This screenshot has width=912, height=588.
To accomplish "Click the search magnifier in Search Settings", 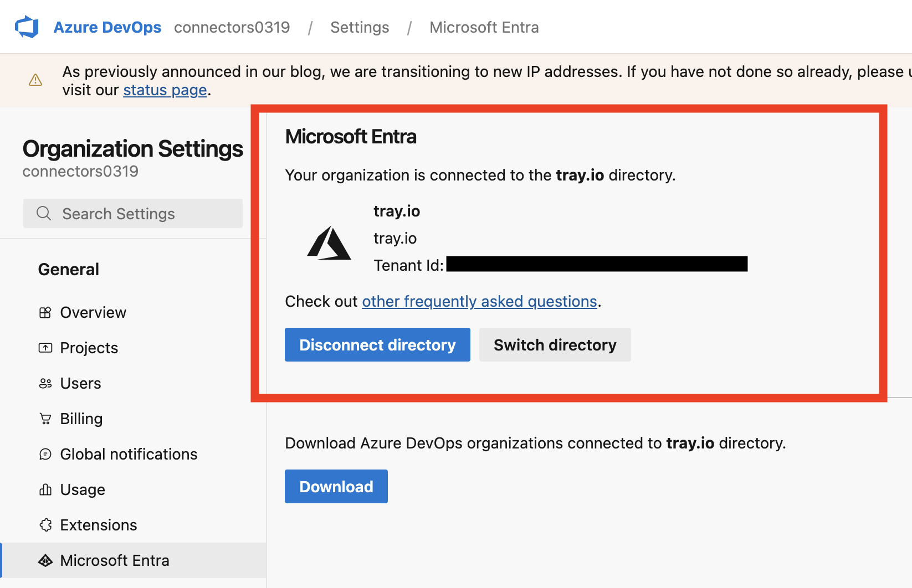I will point(43,213).
